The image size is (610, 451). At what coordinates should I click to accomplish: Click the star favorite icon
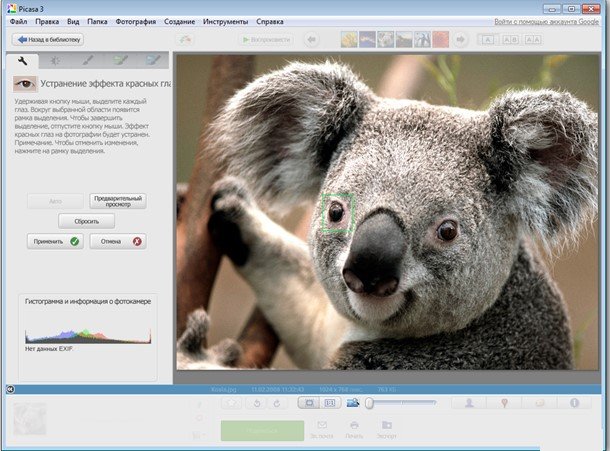232,403
